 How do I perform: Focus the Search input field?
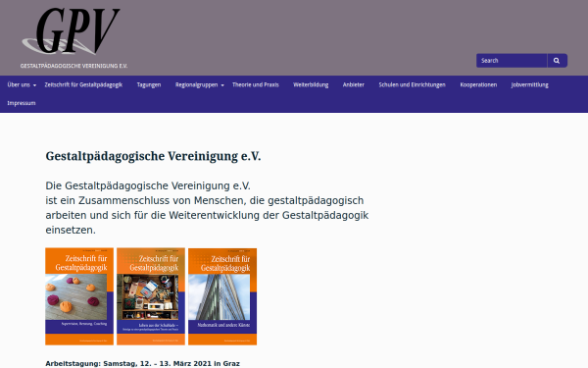pyautogui.click(x=512, y=61)
